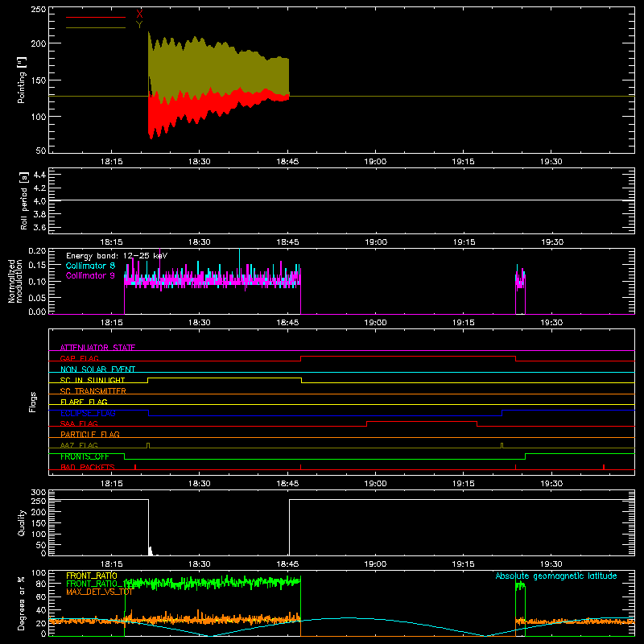Click the orange MAX_DET_VS_TOT legend entry
Viewport: 644px width, 644px height.
click(99, 592)
